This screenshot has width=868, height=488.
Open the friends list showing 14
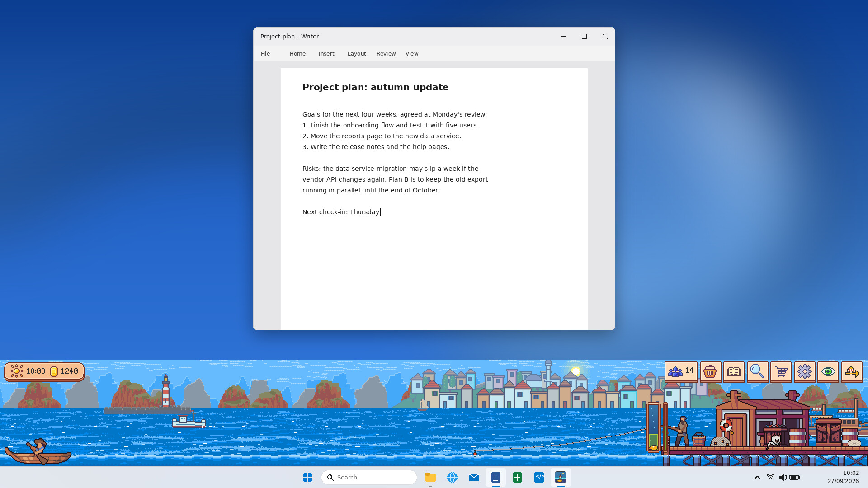[681, 372]
